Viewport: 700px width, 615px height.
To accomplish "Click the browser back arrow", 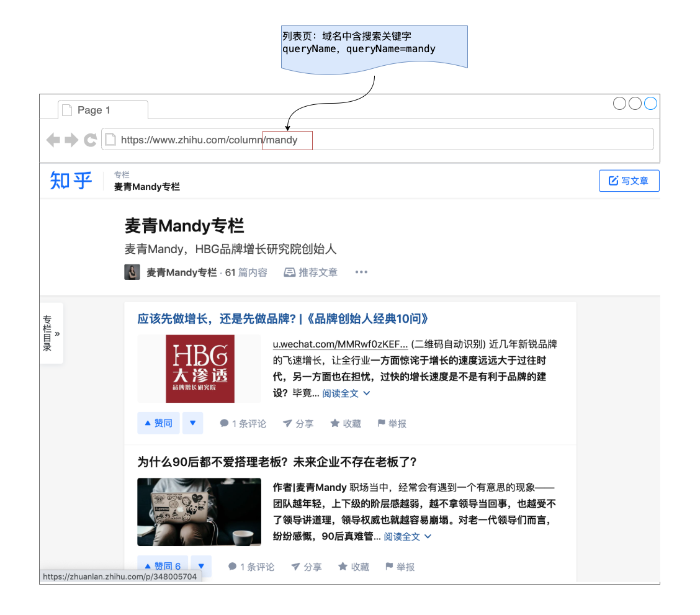I will (x=53, y=140).
